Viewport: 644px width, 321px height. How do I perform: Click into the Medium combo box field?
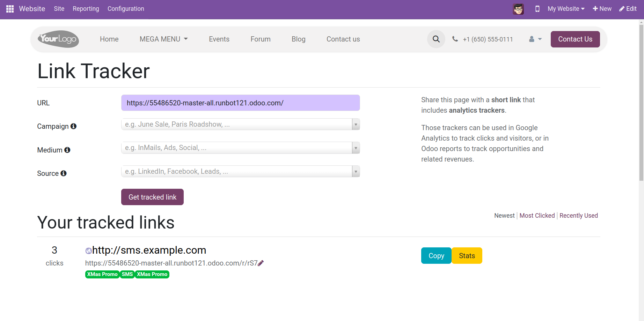click(237, 148)
